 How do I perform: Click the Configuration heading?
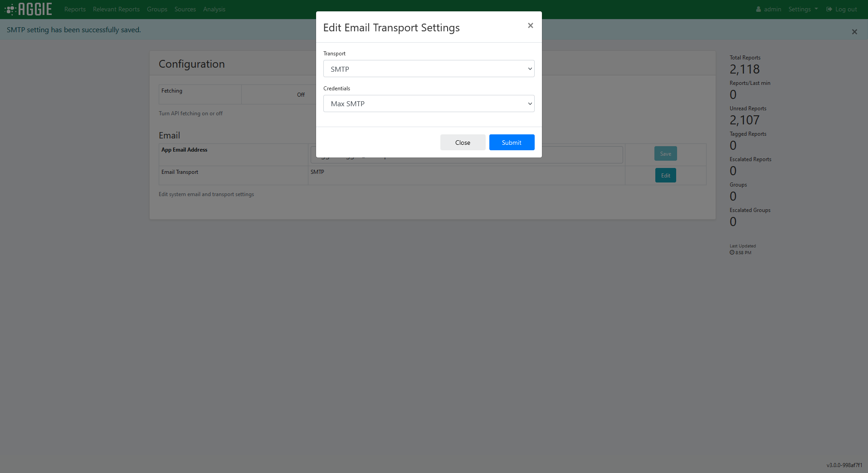[191, 64]
